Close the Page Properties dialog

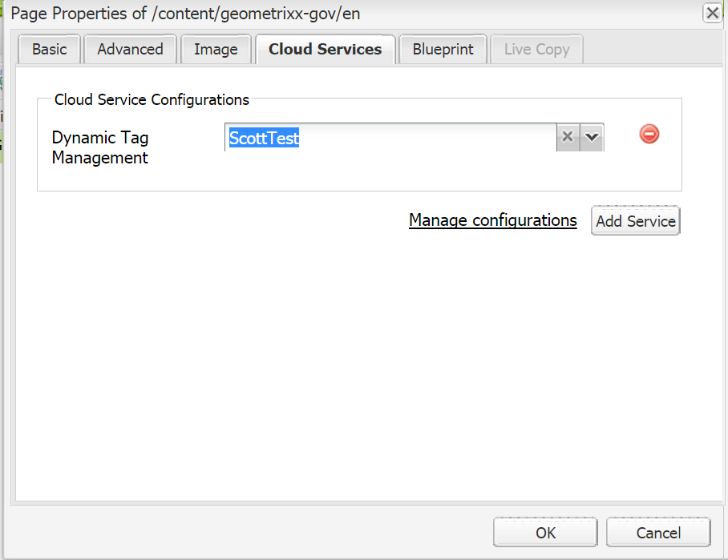(x=710, y=13)
